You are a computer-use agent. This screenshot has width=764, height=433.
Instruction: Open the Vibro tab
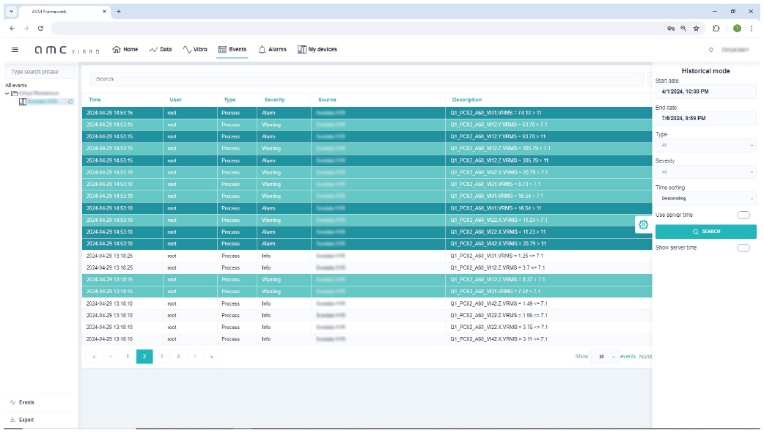click(195, 49)
